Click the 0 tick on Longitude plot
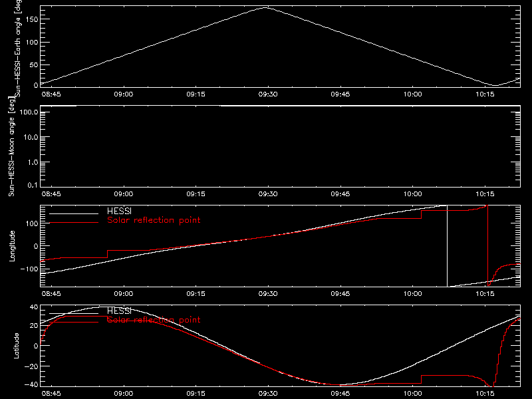This screenshot has height=399, width=532. tap(36, 246)
